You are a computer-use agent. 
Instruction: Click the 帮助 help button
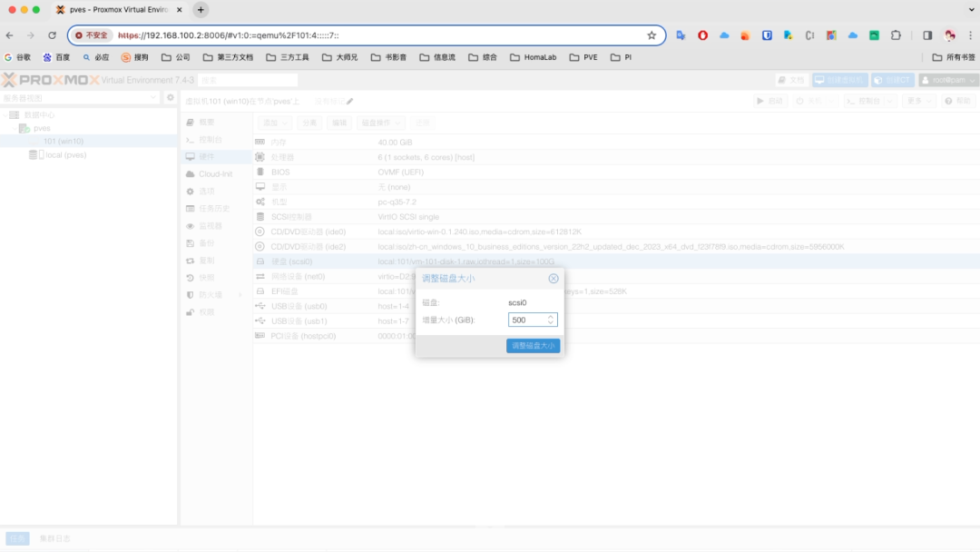point(958,101)
